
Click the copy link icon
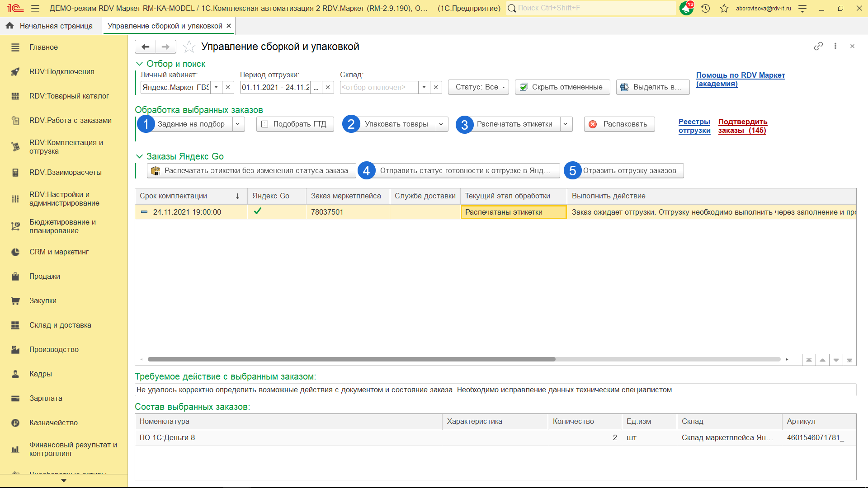(818, 46)
